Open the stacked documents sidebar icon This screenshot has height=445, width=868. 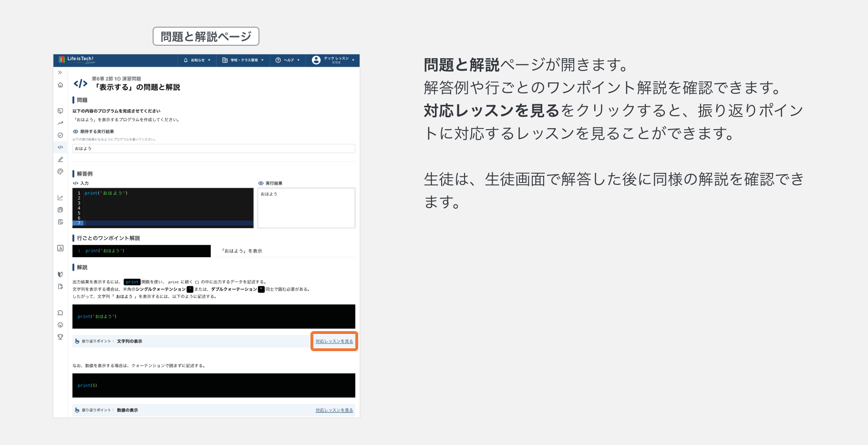pos(60,210)
